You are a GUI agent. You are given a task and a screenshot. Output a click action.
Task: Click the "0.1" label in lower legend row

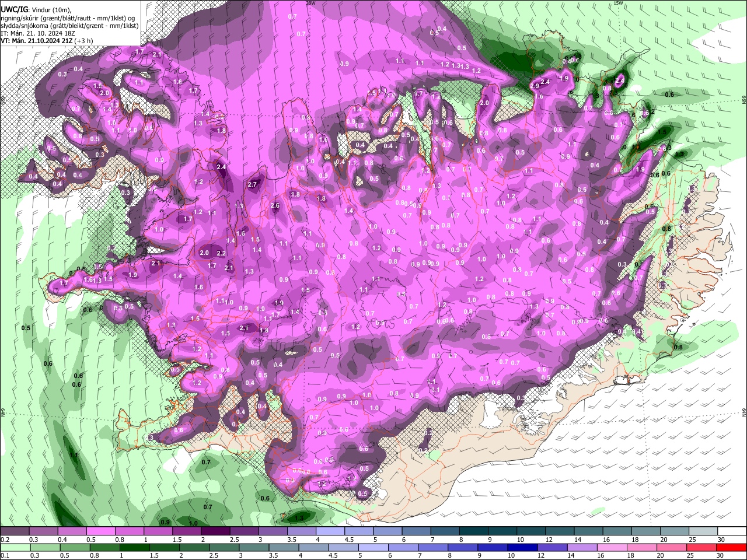5,555
